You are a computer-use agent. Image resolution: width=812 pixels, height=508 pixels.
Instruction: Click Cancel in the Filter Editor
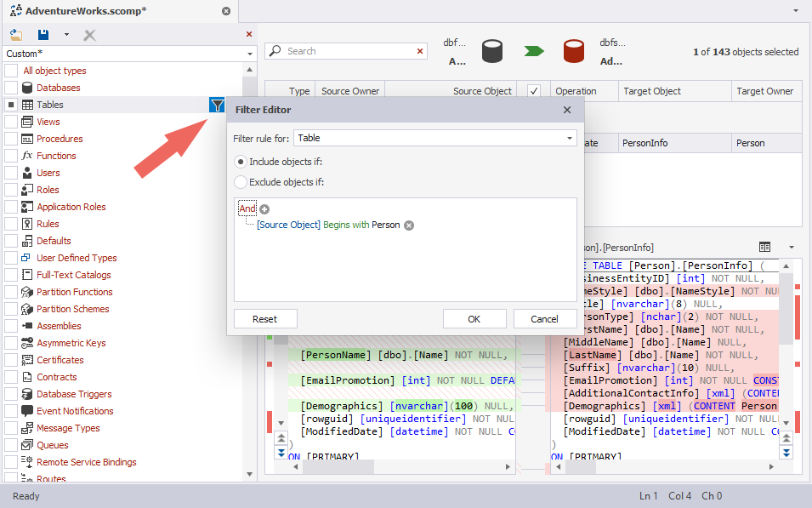click(545, 319)
